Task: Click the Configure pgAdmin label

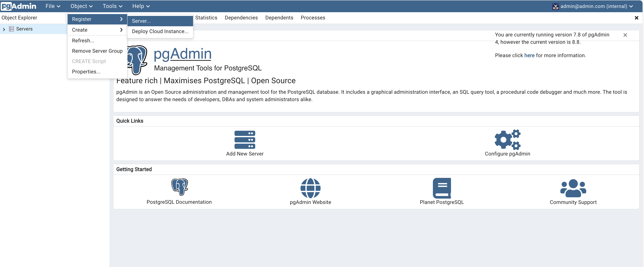Action: (507, 154)
